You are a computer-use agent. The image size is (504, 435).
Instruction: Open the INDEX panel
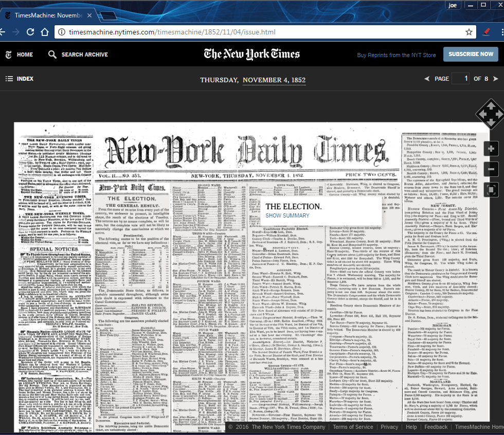(x=20, y=79)
